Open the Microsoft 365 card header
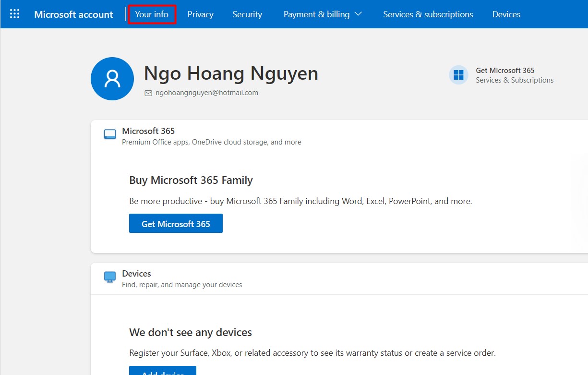The width and height of the screenshot is (588, 375). click(339, 136)
